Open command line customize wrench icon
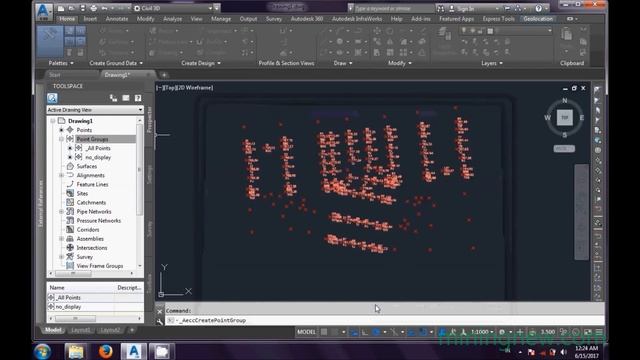The height and width of the screenshot is (360, 640). coord(160,321)
